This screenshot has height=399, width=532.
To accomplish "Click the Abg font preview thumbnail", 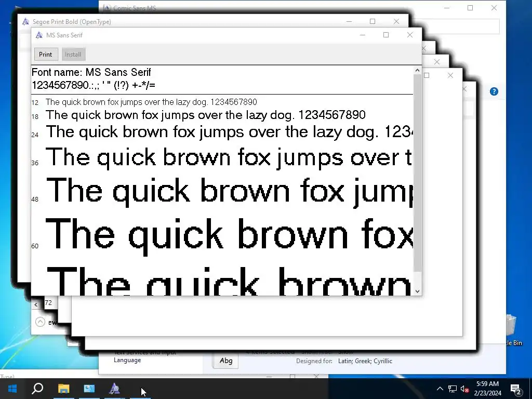I will coord(226,361).
